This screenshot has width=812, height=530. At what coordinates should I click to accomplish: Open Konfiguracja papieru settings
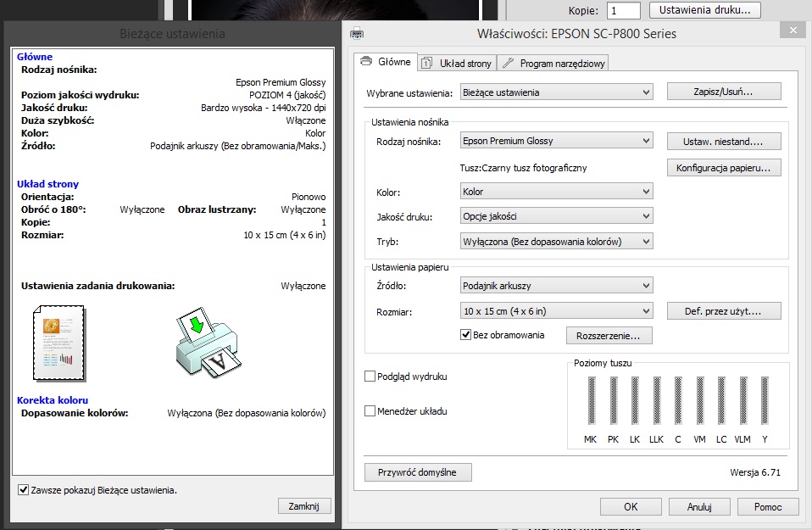pos(724,168)
